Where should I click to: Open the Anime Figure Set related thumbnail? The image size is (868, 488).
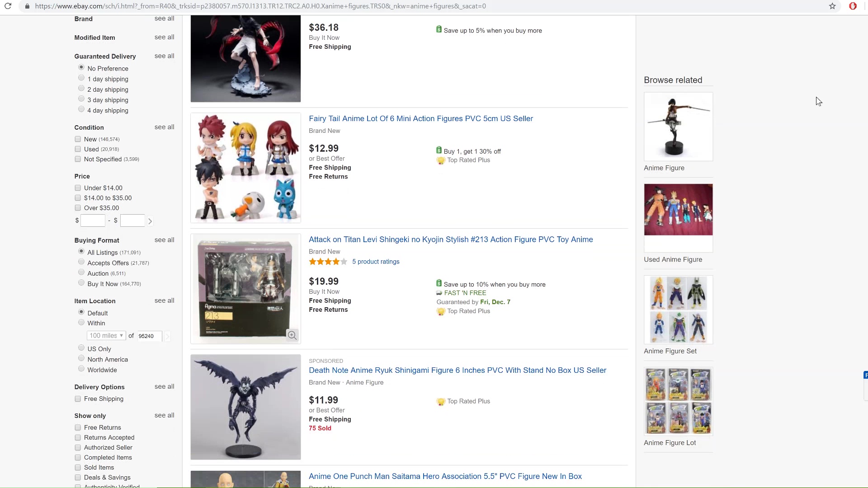point(678,310)
